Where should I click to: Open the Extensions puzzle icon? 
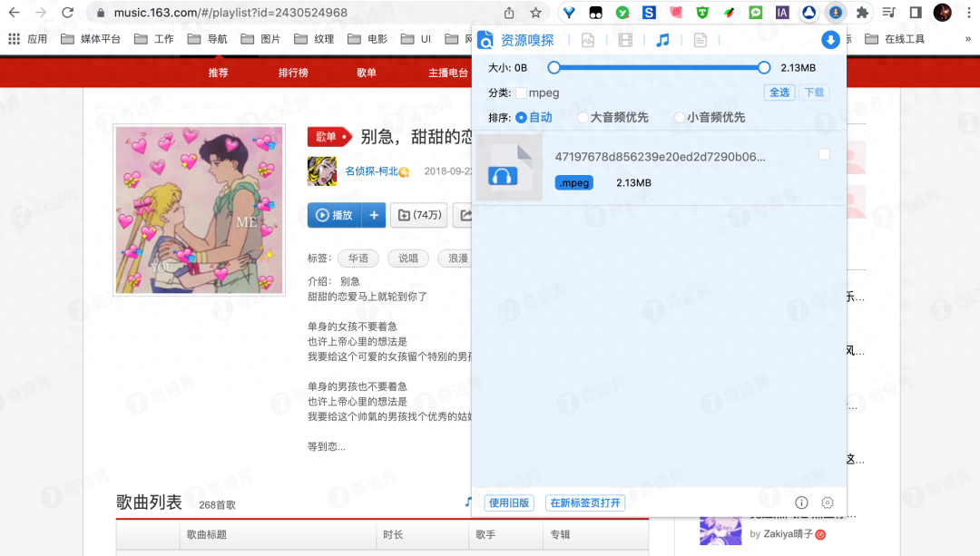[x=863, y=13]
